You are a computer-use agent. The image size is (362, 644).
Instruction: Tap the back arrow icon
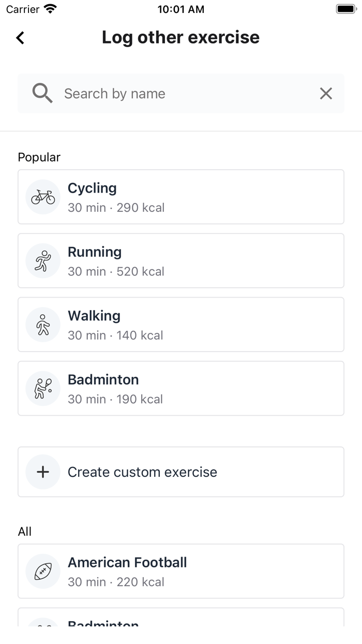click(x=20, y=38)
